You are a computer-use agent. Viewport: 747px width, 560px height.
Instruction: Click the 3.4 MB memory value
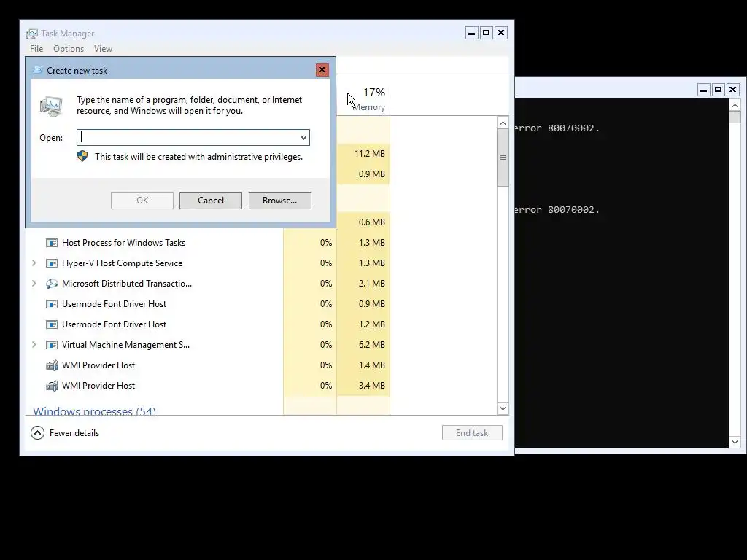click(371, 386)
